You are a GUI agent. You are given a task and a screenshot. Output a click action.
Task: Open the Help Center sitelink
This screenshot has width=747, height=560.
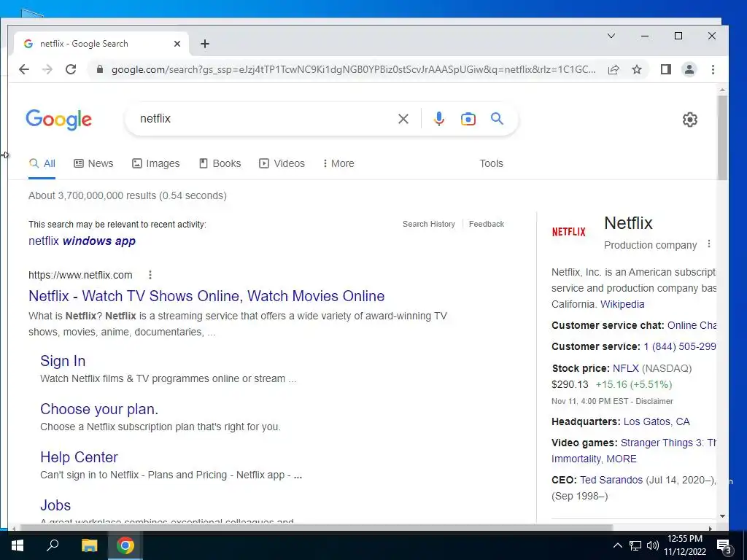[79, 457]
